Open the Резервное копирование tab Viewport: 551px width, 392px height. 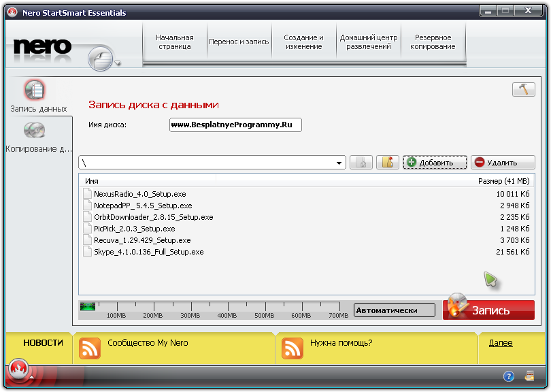(x=433, y=42)
